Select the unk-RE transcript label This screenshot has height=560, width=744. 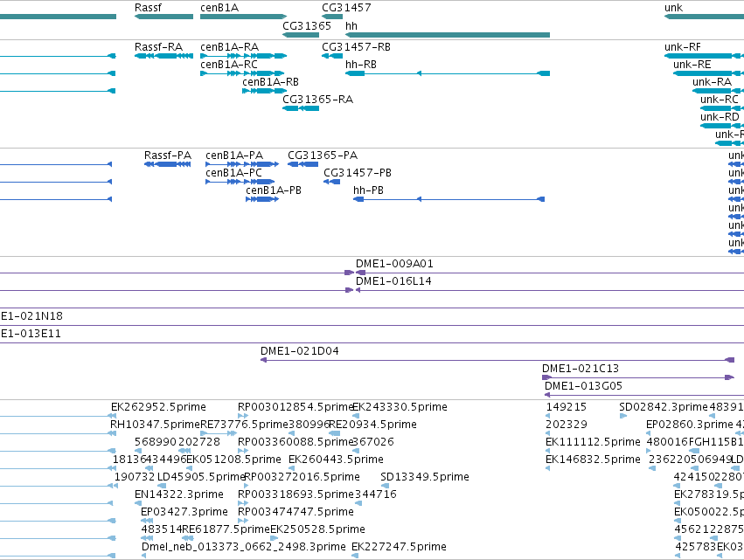tap(692, 65)
